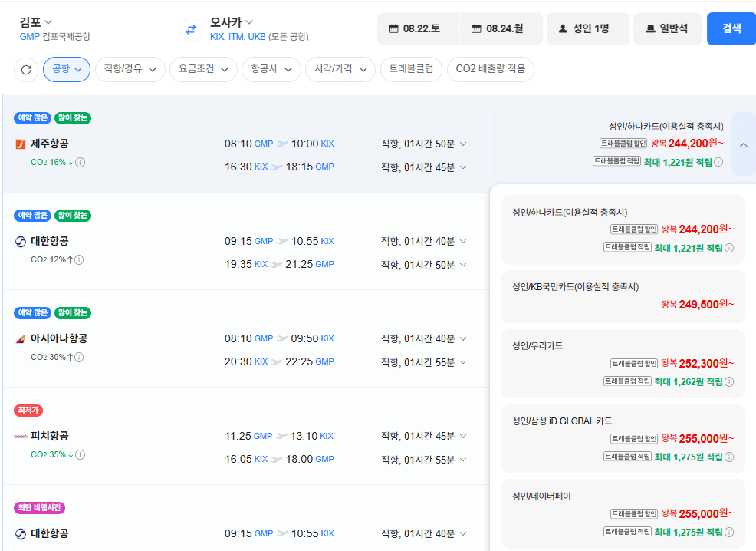The image size is (756, 551).
Task: Click 대한항공 logo in 예약 많은 row
Action: pyautogui.click(x=20, y=241)
